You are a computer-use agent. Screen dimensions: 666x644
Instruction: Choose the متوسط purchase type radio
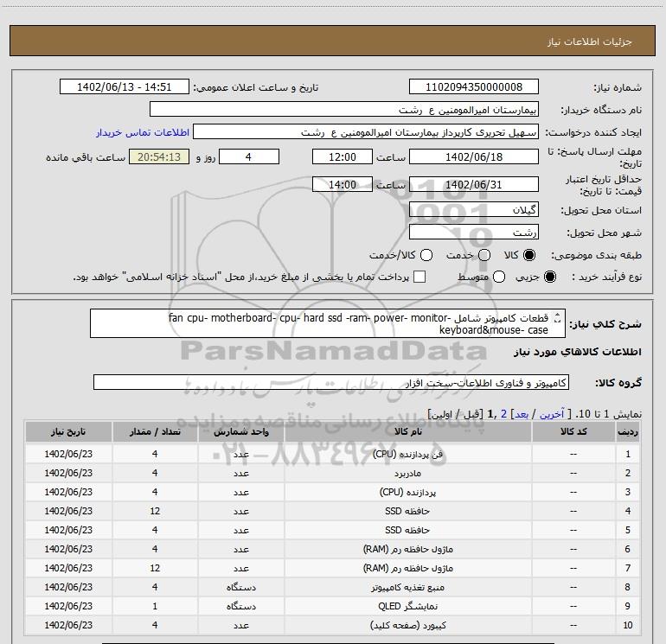point(499,277)
